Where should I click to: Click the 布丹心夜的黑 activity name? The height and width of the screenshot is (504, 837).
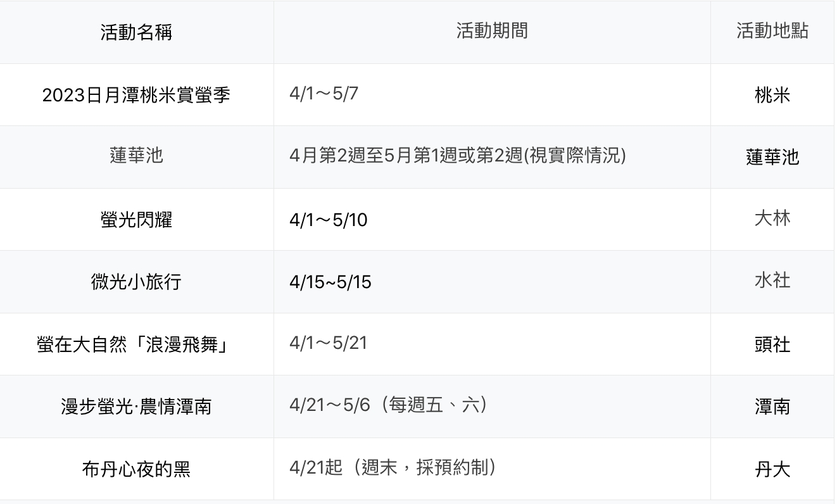(136, 469)
